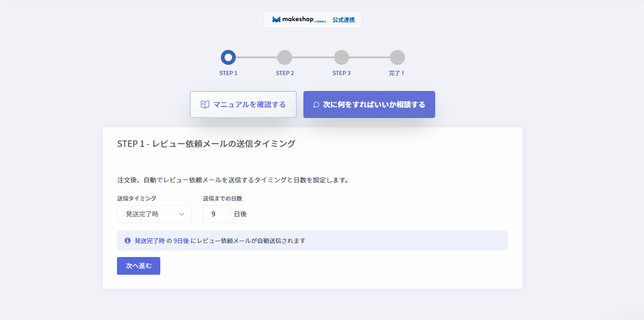This screenshot has width=644, height=320.
Task: Select the STEP 2 progress circle
Action: tap(285, 57)
